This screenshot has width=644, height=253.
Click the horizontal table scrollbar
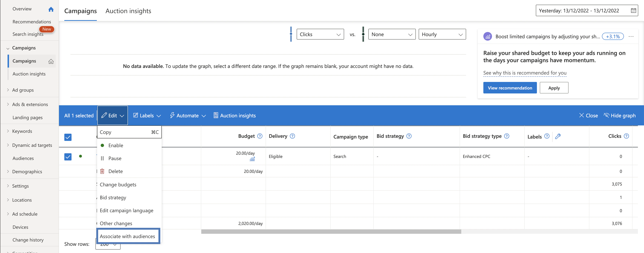(331, 232)
